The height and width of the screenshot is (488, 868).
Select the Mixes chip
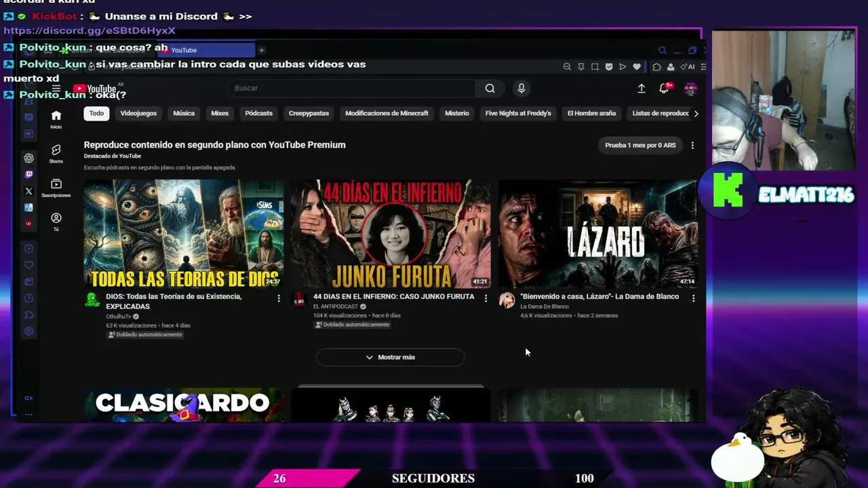pyautogui.click(x=220, y=113)
